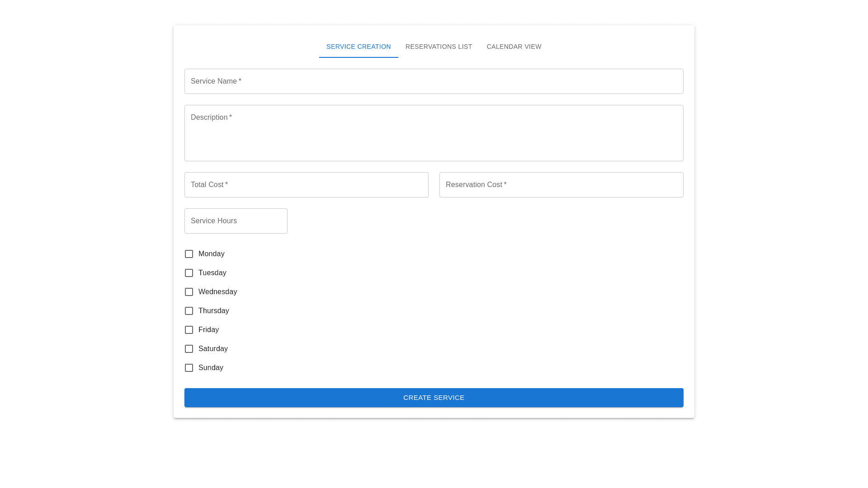Mark the Saturday checkbox

click(x=189, y=349)
